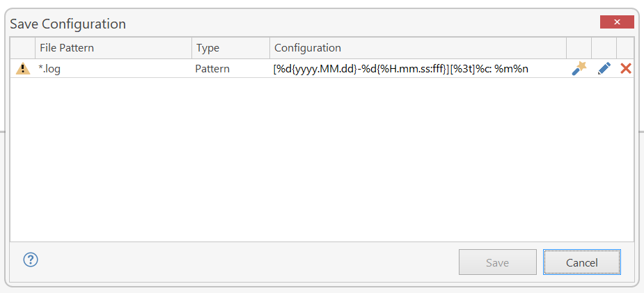Close the Save Configuration dialog
Screen dimensions: 644x293
pyautogui.click(x=617, y=22)
